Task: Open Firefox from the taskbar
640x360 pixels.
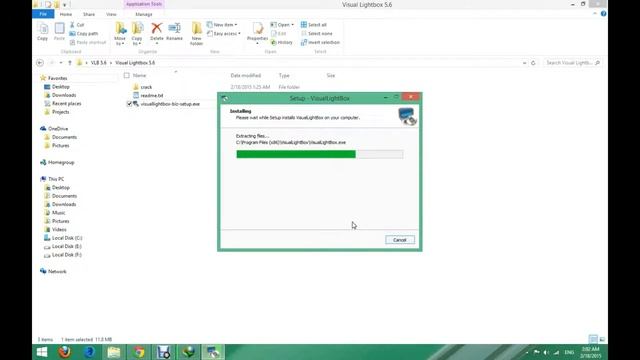Action: [64, 352]
